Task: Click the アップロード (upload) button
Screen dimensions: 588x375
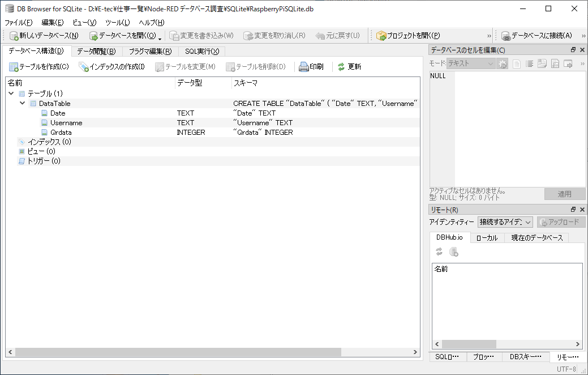Action: 560,222
